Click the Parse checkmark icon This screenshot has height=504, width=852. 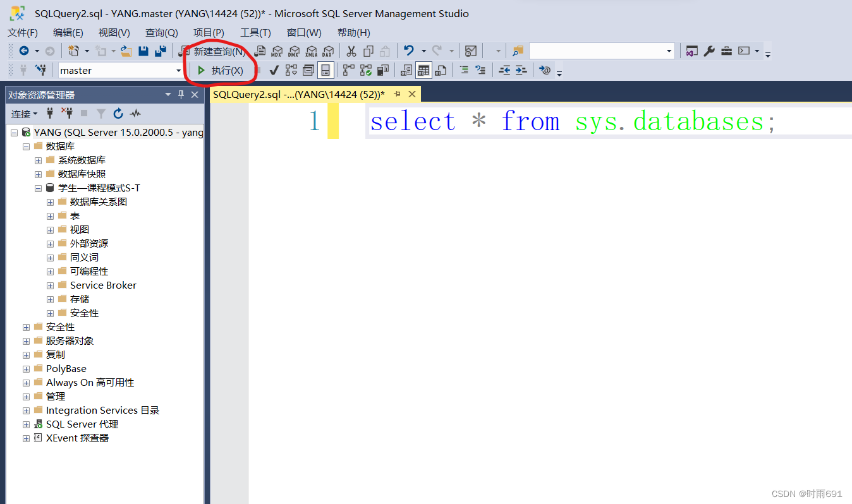click(274, 70)
